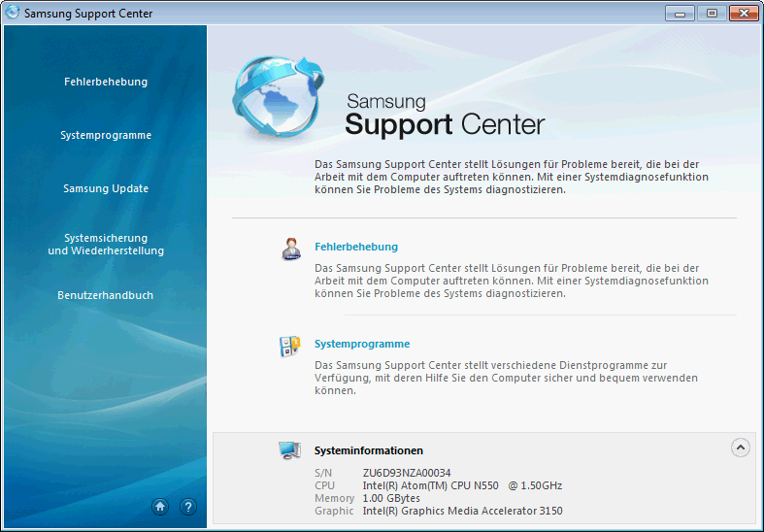Click the Graphics Media Accelerator 3150 value

pyautogui.click(x=462, y=511)
